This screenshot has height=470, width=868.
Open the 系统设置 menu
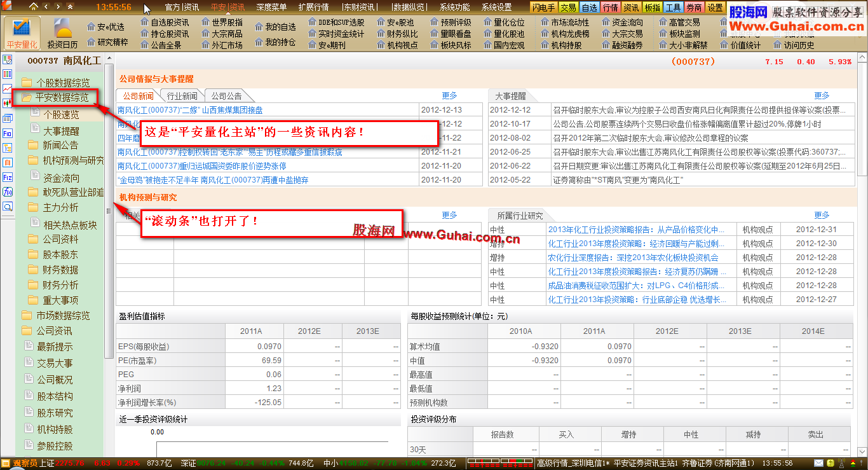pos(496,8)
